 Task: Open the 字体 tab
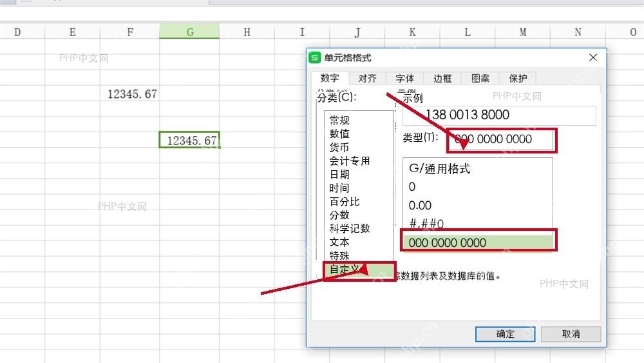pyautogui.click(x=405, y=78)
